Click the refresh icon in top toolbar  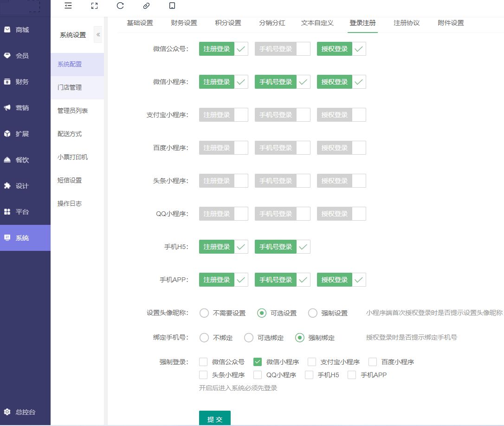pyautogui.click(x=120, y=6)
